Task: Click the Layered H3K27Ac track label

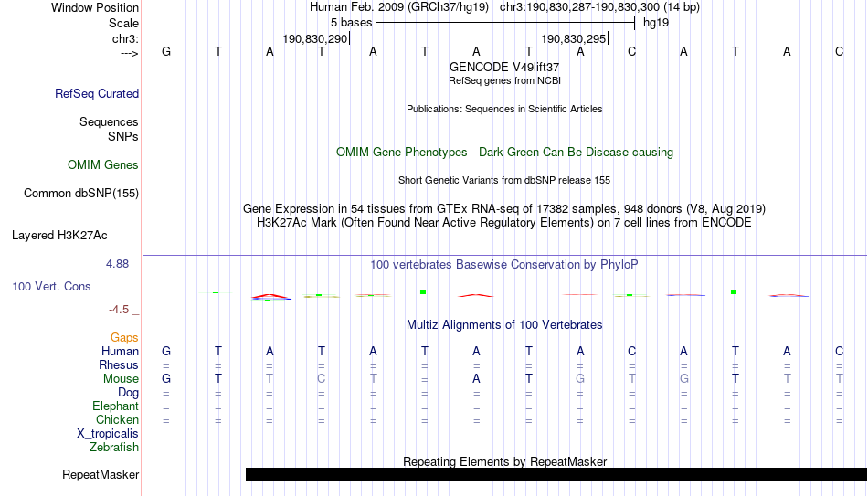Action: [59, 236]
